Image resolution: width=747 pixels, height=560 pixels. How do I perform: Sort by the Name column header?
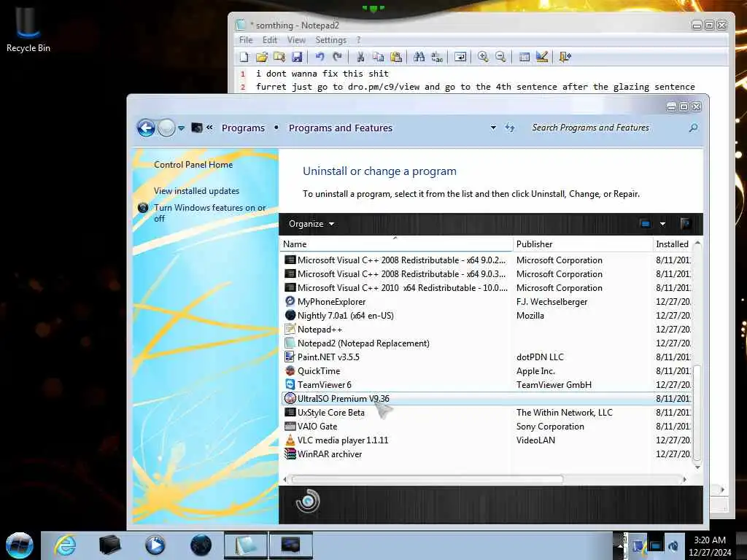point(396,244)
